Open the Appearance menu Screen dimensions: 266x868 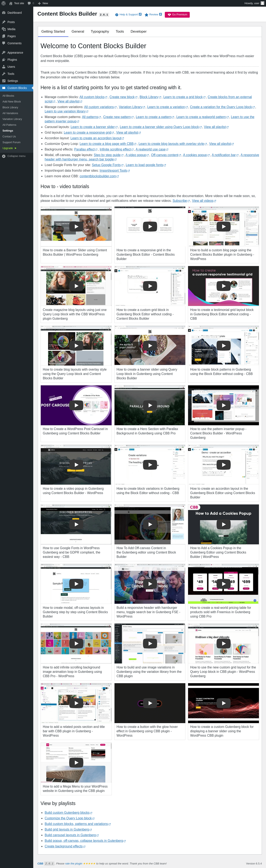coord(16,53)
